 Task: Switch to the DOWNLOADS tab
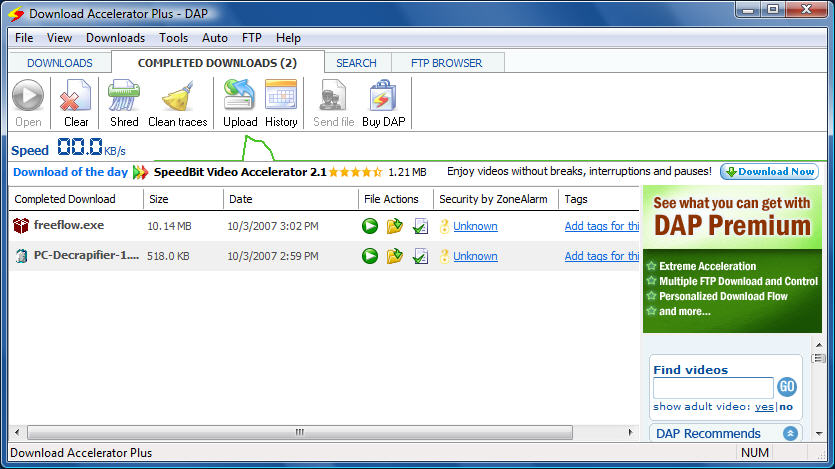[60, 63]
